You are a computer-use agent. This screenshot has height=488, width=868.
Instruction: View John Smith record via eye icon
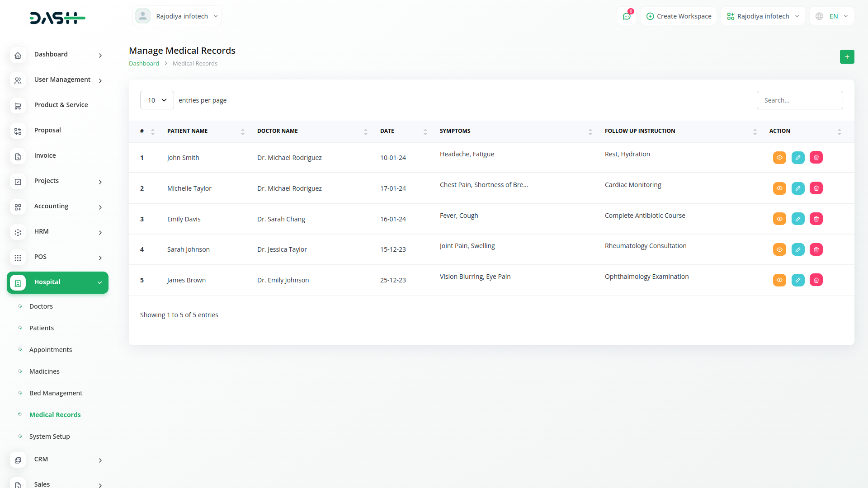point(779,158)
